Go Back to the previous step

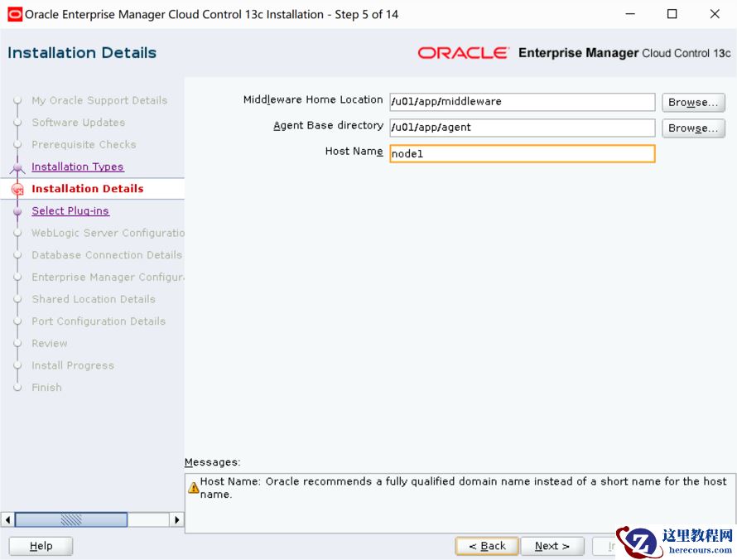[487, 546]
